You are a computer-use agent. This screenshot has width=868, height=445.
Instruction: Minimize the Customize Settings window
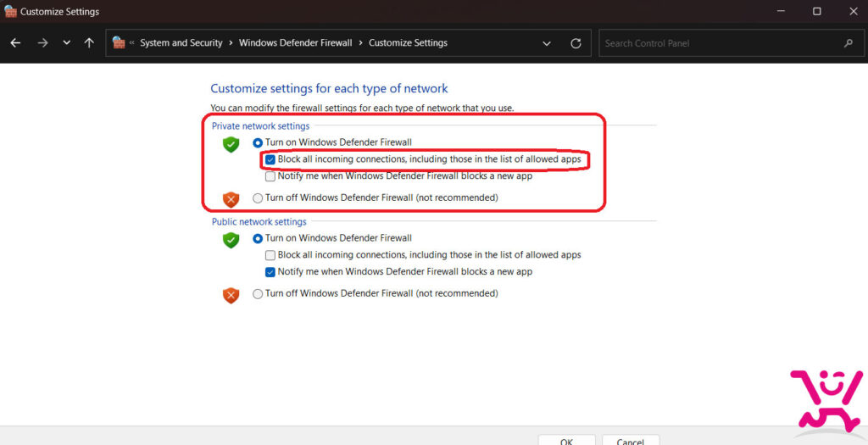(x=781, y=11)
